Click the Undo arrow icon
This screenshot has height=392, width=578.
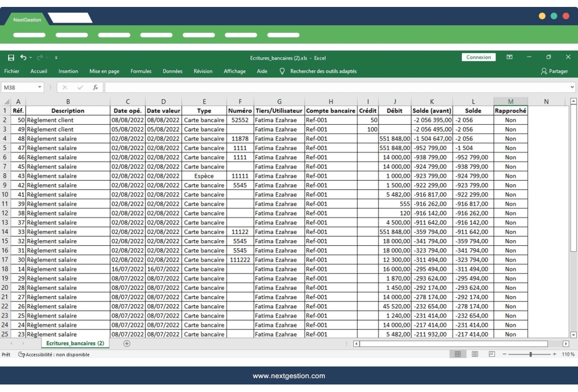(x=21, y=57)
